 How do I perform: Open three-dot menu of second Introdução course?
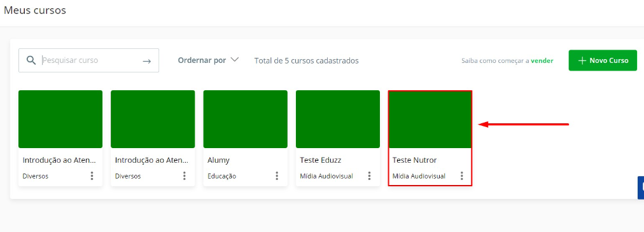184,176
